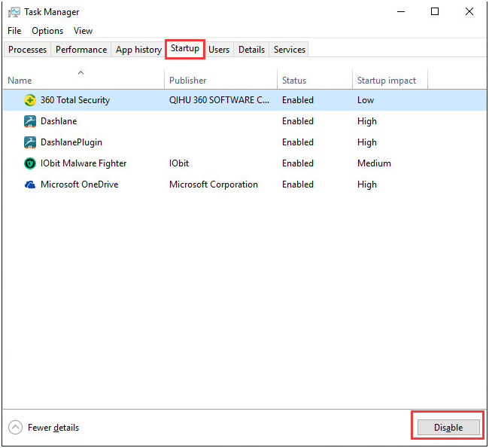Sort by the Status column header
Viewport: 489px width, 448px height.
coord(294,81)
